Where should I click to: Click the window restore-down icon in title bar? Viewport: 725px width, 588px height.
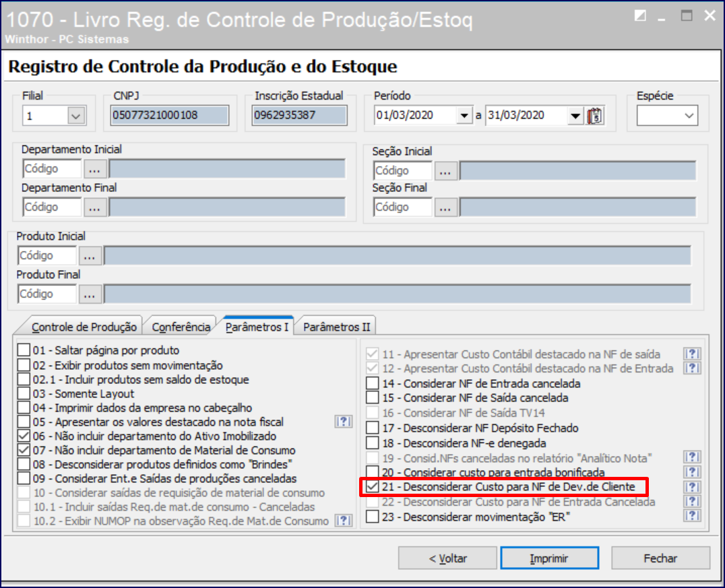640,16
